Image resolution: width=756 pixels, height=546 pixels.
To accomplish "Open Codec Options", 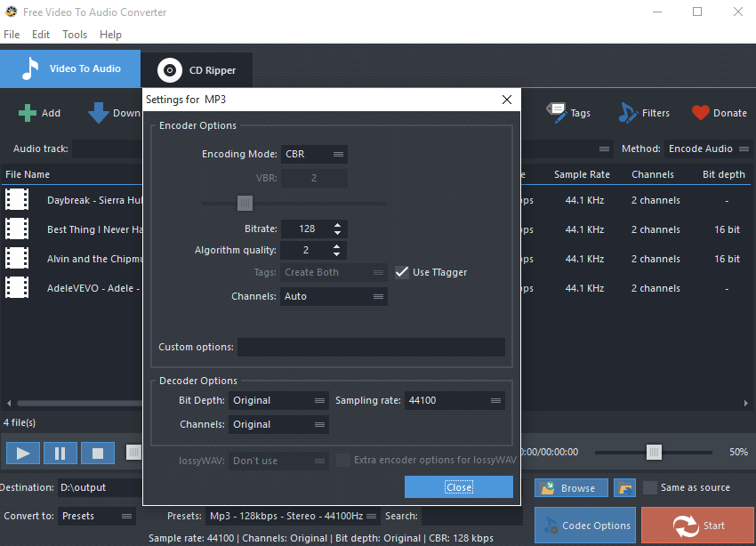I will [585, 526].
